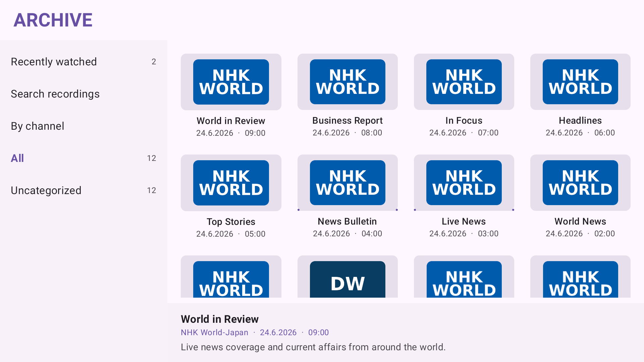The width and height of the screenshot is (644, 362).
Task: Click the 02:00 air time of World News
Action: pyautogui.click(x=604, y=234)
